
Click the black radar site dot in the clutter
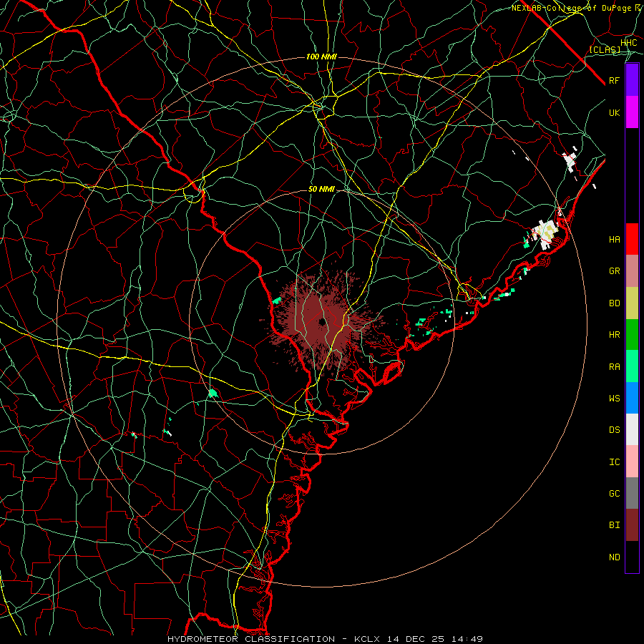(x=322, y=322)
